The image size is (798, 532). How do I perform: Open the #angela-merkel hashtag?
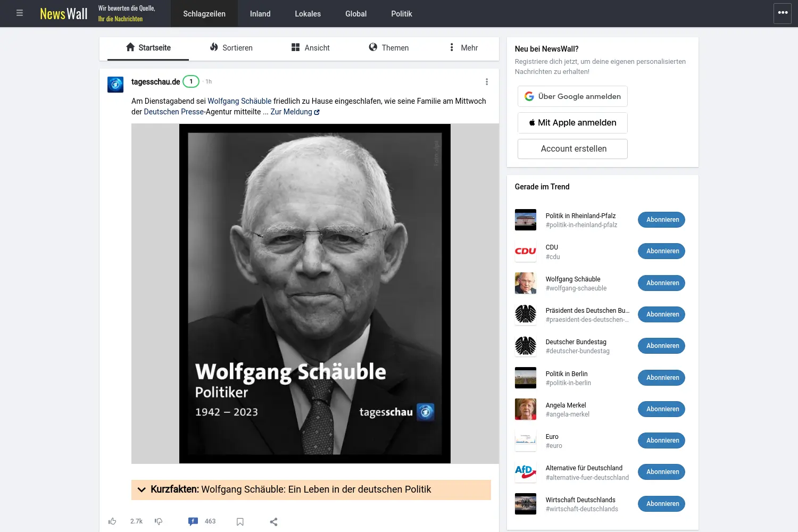568,414
